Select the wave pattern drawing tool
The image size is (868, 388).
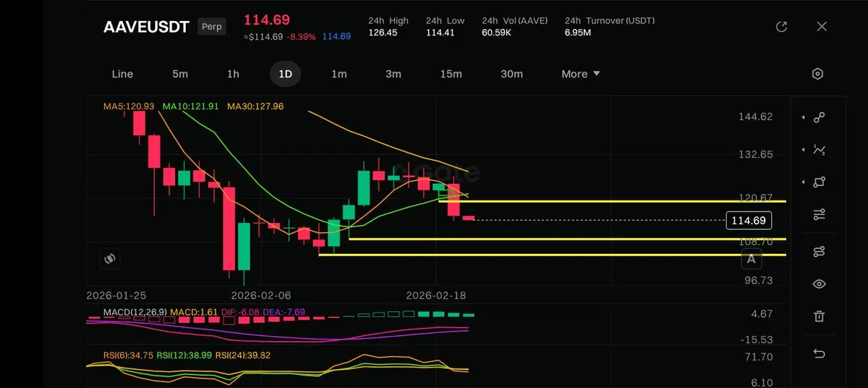pos(820,150)
